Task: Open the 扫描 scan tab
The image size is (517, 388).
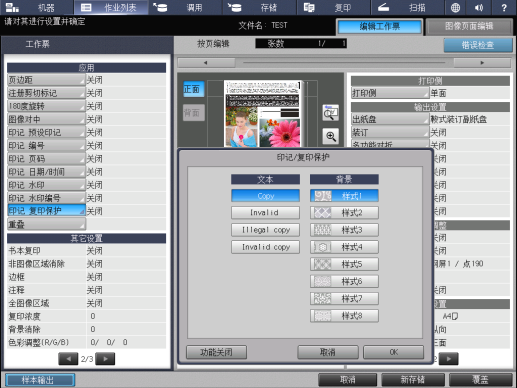Action: [x=408, y=7]
